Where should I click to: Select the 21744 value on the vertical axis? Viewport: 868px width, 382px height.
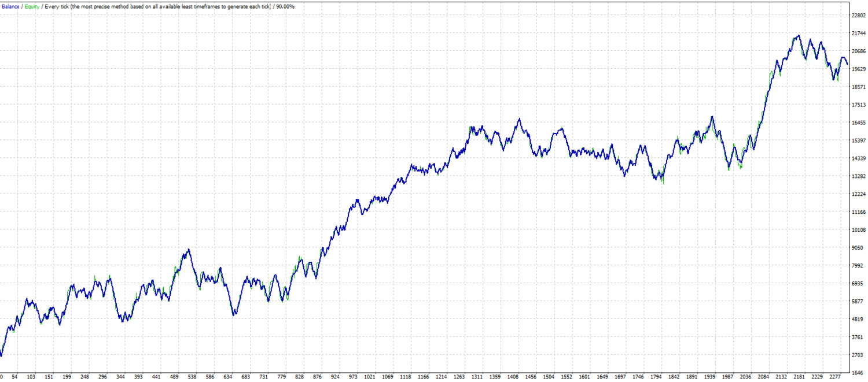pos(858,34)
